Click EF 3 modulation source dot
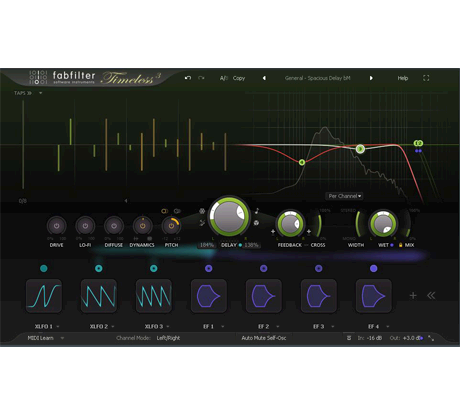This screenshot has width=460, height=416. click(x=319, y=268)
